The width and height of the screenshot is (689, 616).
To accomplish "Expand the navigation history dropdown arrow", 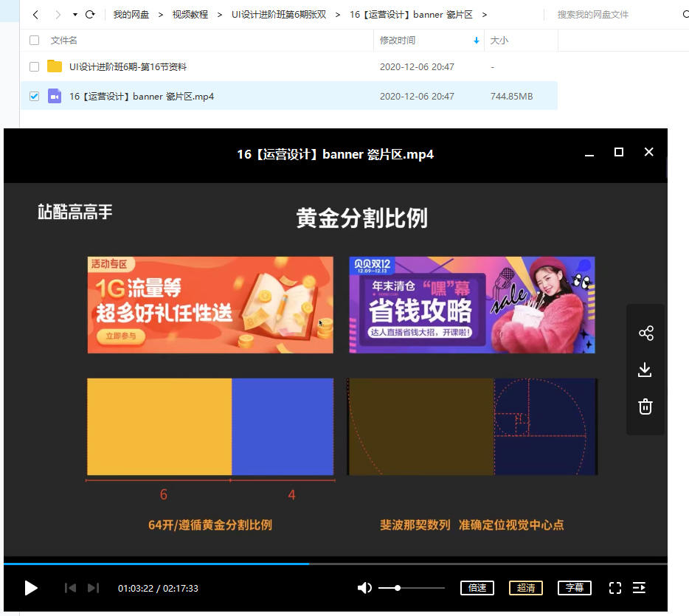I will [x=75, y=15].
